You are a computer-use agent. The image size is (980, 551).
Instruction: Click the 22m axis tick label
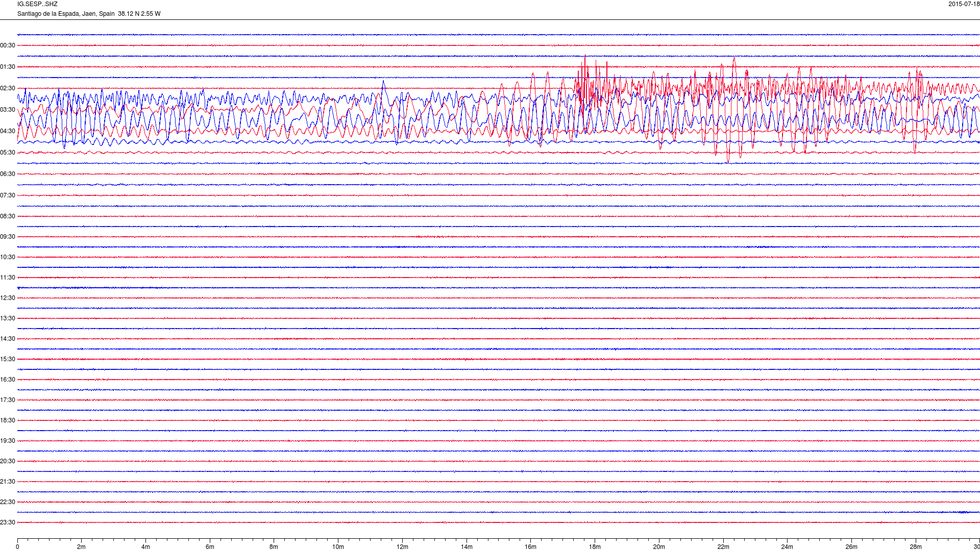(723, 547)
